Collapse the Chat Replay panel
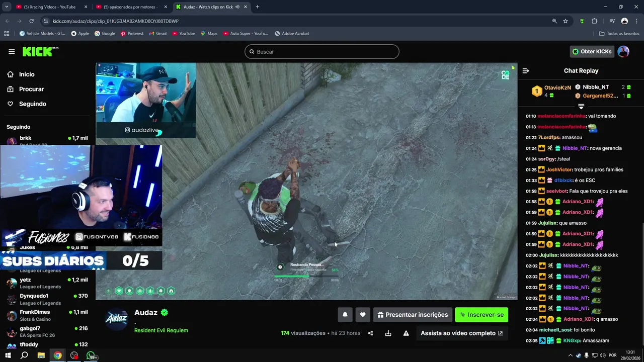This screenshot has height=362, width=644. 526,71
